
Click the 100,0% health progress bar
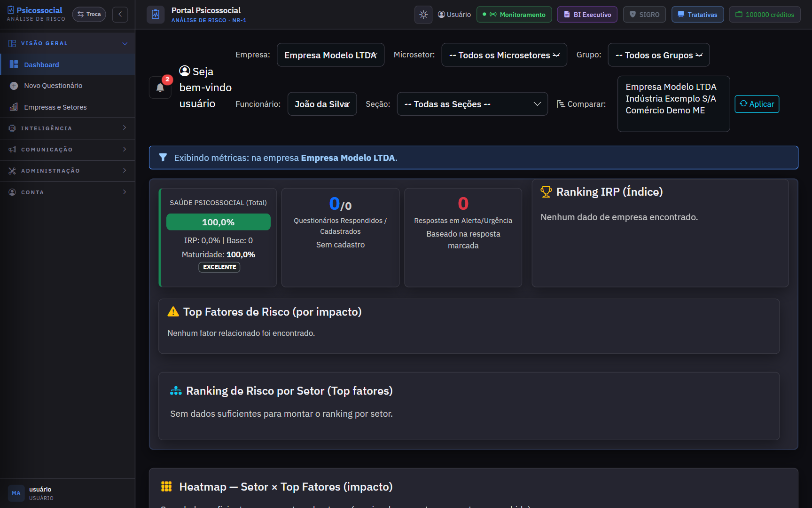click(218, 222)
